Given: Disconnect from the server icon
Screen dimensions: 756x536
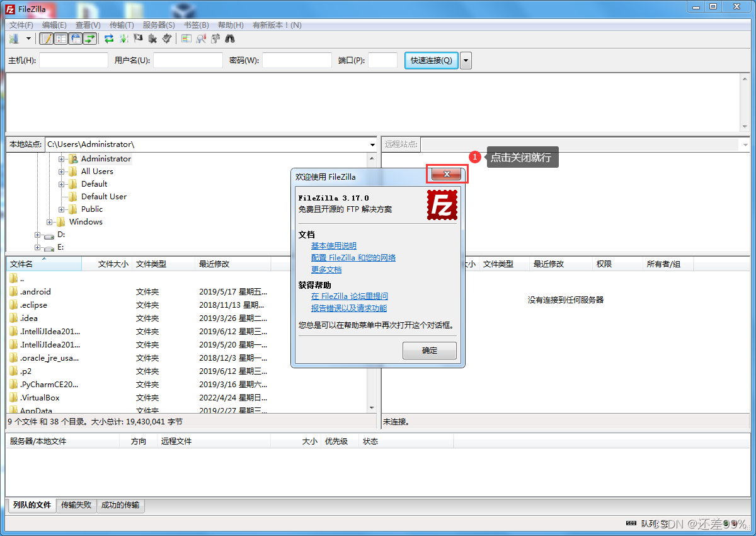Looking at the screenshot, I should (x=152, y=38).
